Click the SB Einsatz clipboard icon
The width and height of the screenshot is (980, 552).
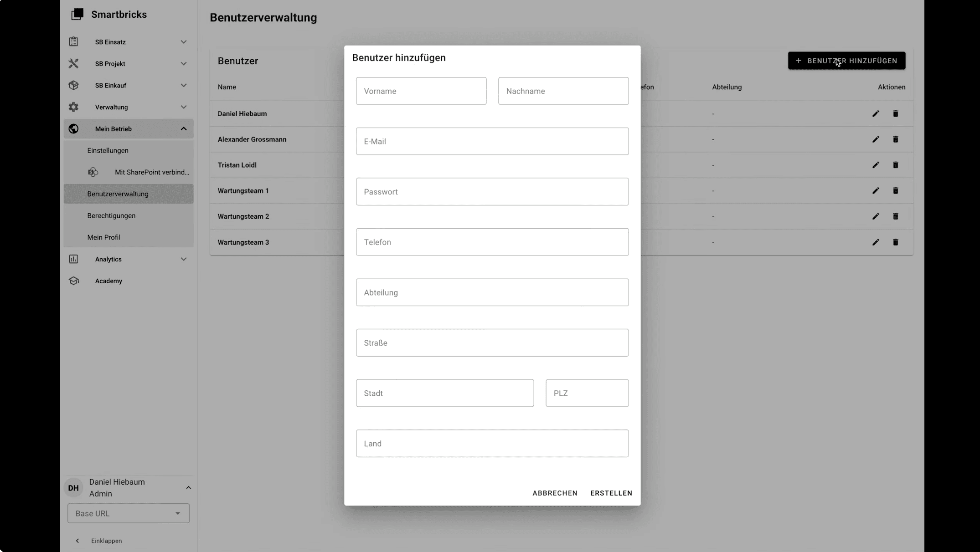[73, 42]
